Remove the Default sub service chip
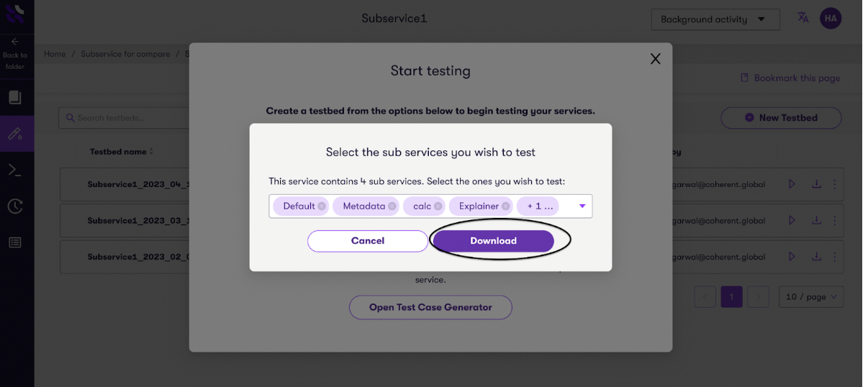This screenshot has width=868, height=387. (x=321, y=206)
